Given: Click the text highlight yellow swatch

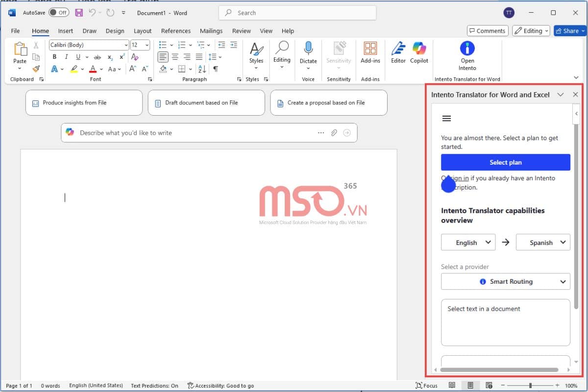Looking at the screenshot, I should (74, 69).
